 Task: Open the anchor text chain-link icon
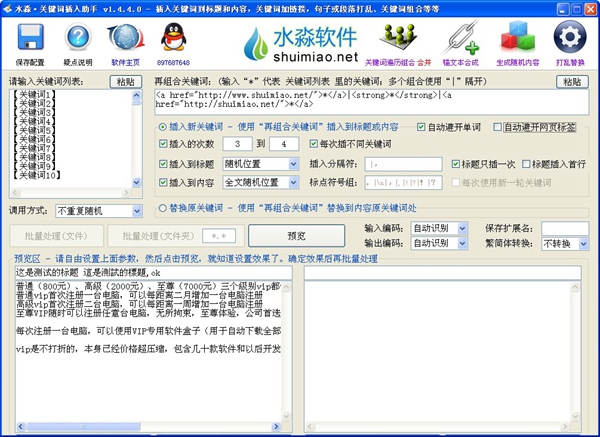coord(461,38)
